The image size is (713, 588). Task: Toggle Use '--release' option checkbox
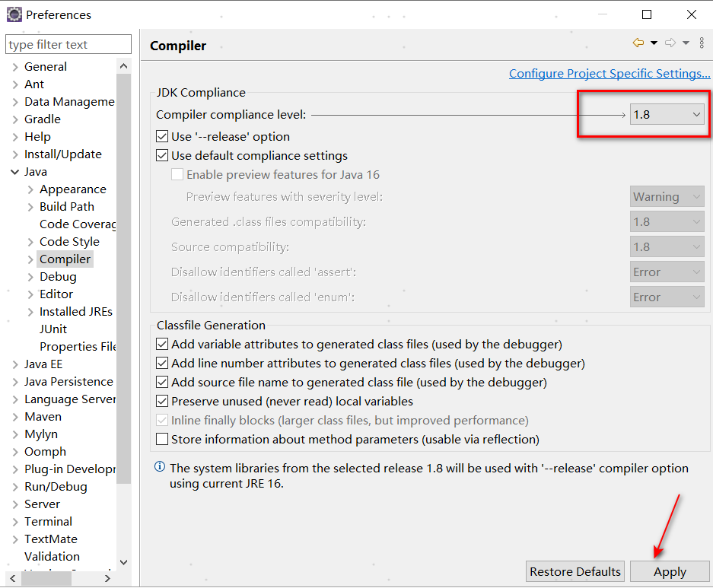(162, 137)
